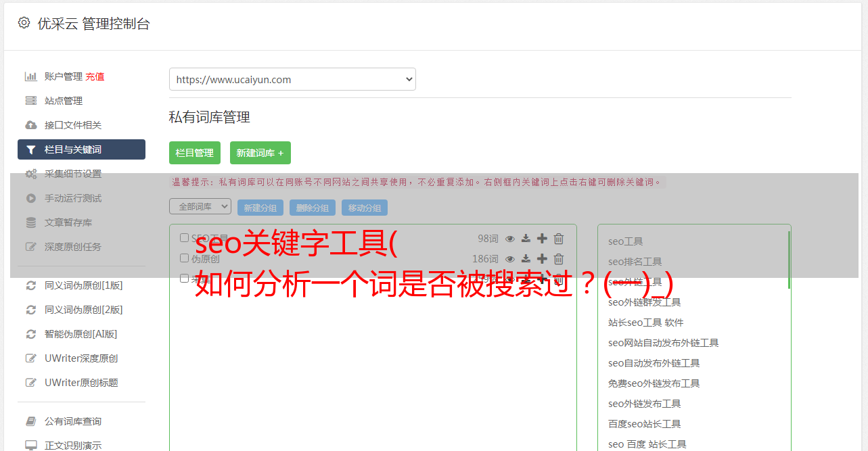Select keyword 'seo网站自动发布外链工具'
Image resolution: width=868 pixels, height=451 pixels.
pos(664,343)
